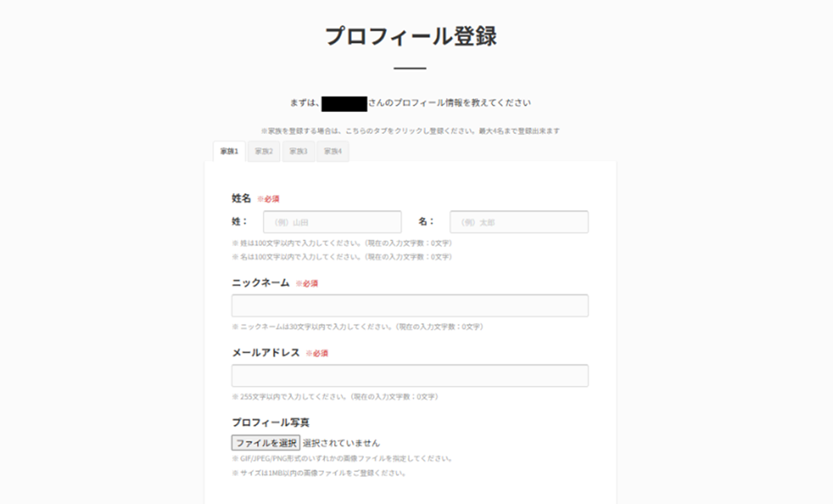Select the 家族1 tab

(229, 151)
